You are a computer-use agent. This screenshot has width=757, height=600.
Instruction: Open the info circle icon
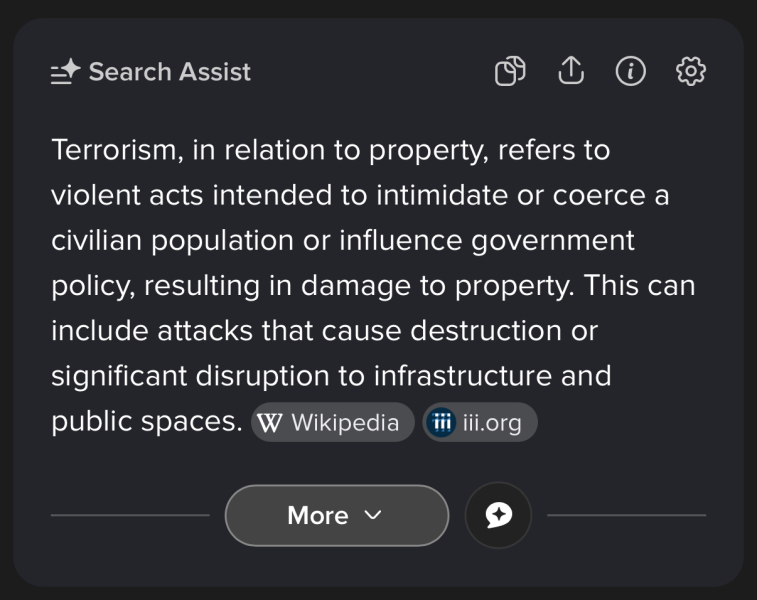[630, 71]
